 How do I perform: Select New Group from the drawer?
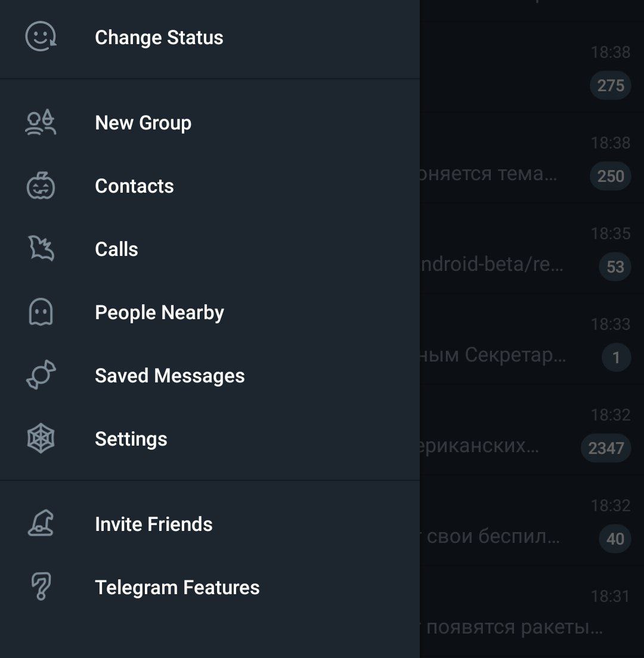(143, 123)
